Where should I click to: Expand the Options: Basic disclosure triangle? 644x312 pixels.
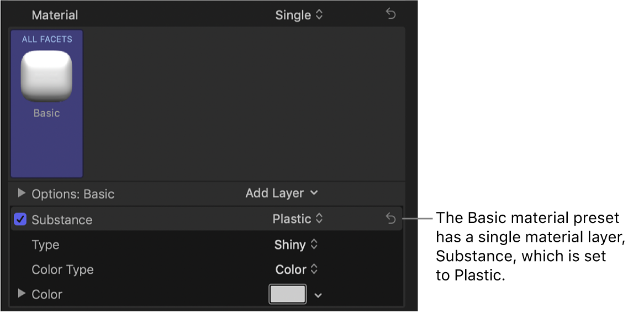tap(22, 193)
